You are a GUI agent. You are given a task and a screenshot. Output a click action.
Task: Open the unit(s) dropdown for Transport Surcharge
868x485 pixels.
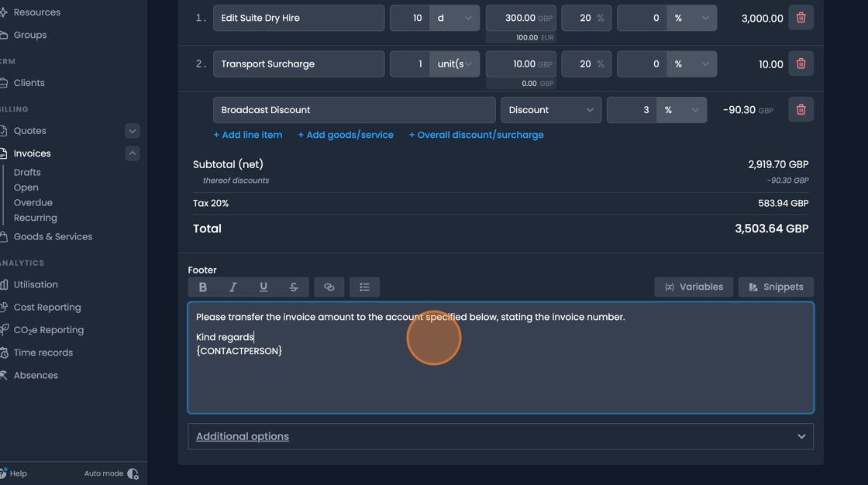point(454,64)
